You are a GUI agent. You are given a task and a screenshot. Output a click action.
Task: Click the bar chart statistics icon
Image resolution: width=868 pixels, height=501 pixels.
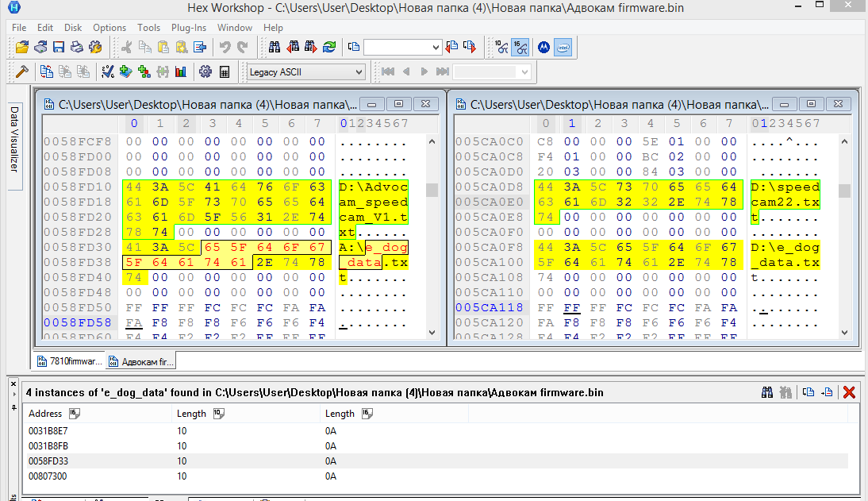(181, 72)
